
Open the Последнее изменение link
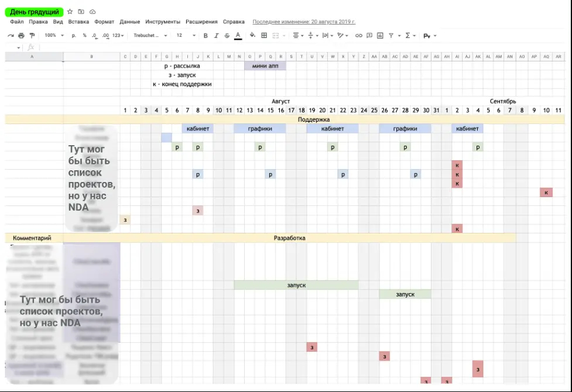point(304,22)
